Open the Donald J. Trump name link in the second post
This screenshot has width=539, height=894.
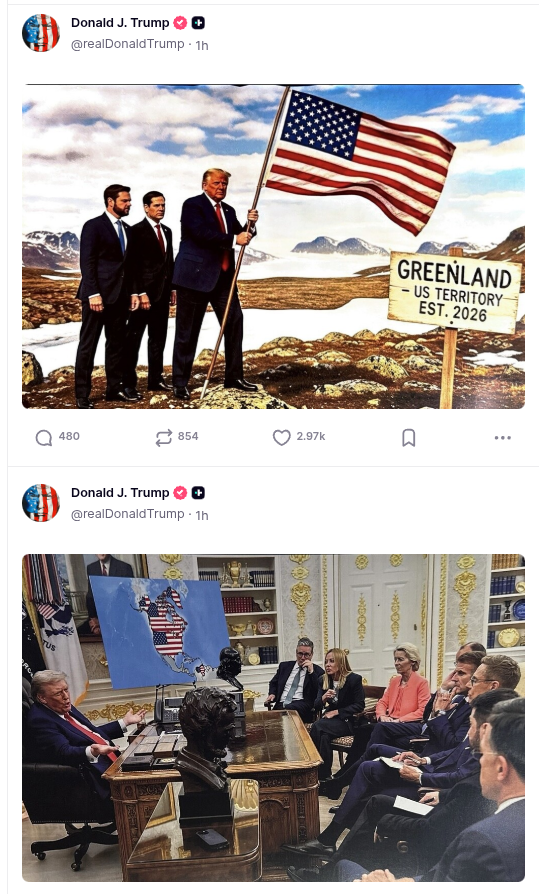coord(120,493)
